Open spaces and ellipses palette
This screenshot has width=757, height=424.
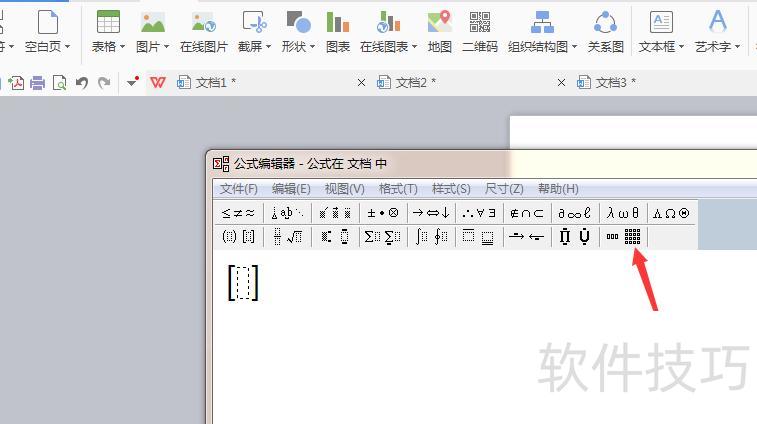click(x=287, y=213)
